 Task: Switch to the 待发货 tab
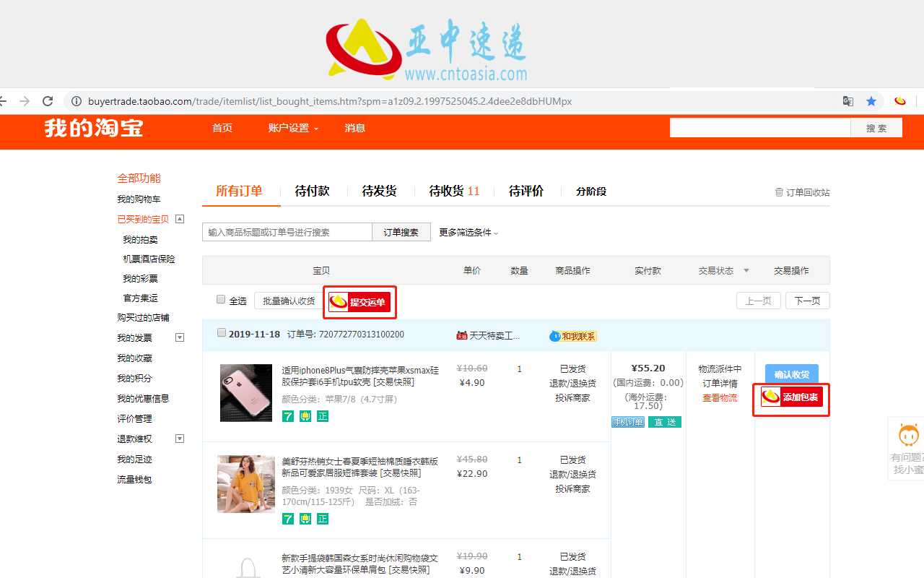380,191
